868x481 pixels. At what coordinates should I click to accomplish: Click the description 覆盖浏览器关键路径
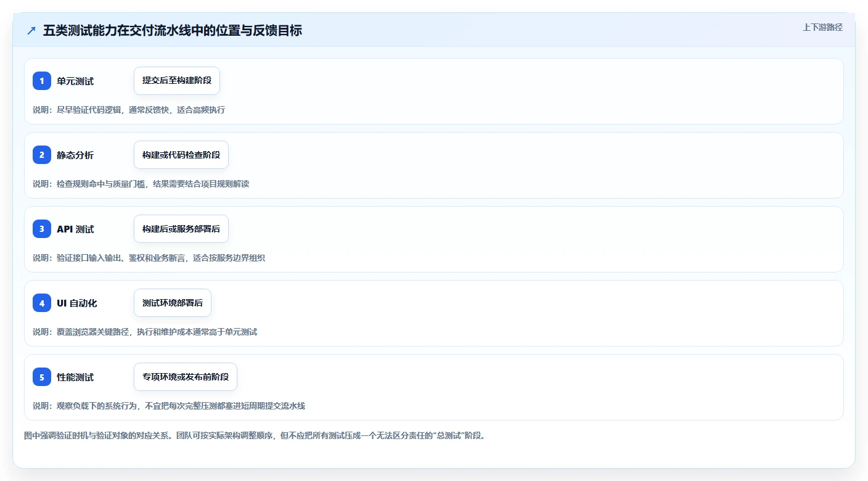click(145, 332)
